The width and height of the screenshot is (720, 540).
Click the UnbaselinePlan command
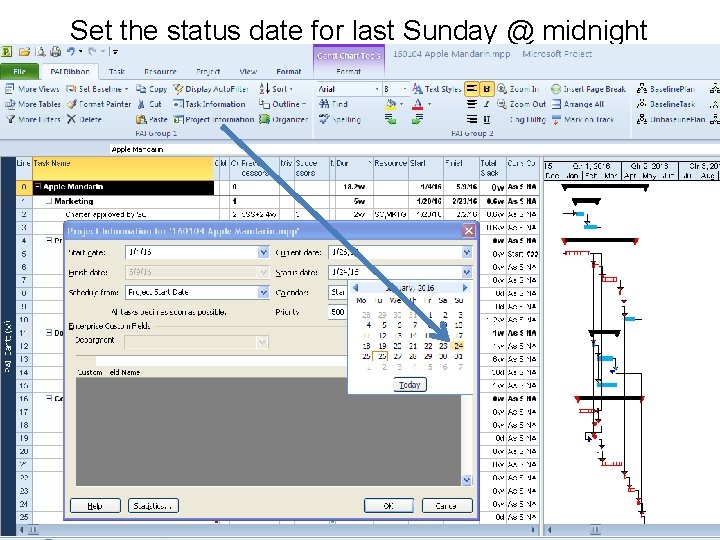pyautogui.click(x=671, y=119)
